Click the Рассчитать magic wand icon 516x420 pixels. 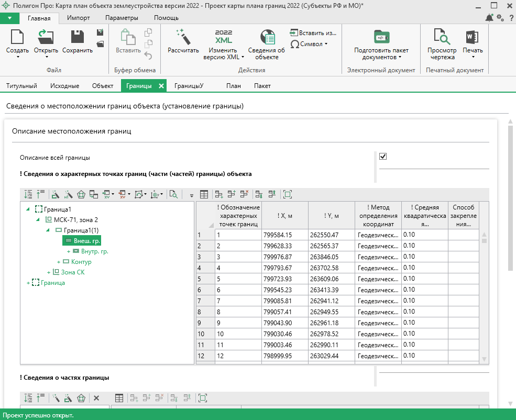click(x=183, y=37)
